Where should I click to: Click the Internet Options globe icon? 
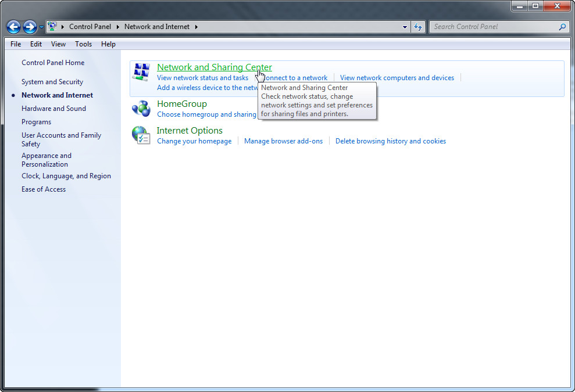(141, 135)
